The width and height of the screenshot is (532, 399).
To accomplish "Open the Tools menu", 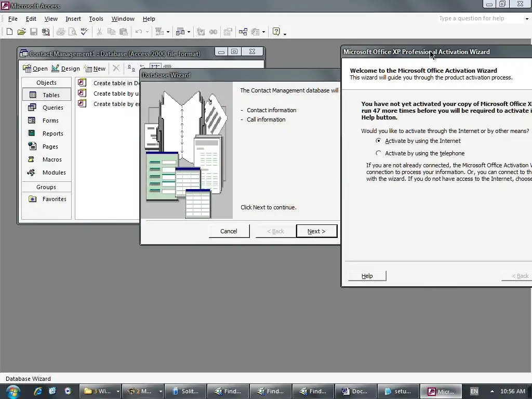I will point(96,19).
